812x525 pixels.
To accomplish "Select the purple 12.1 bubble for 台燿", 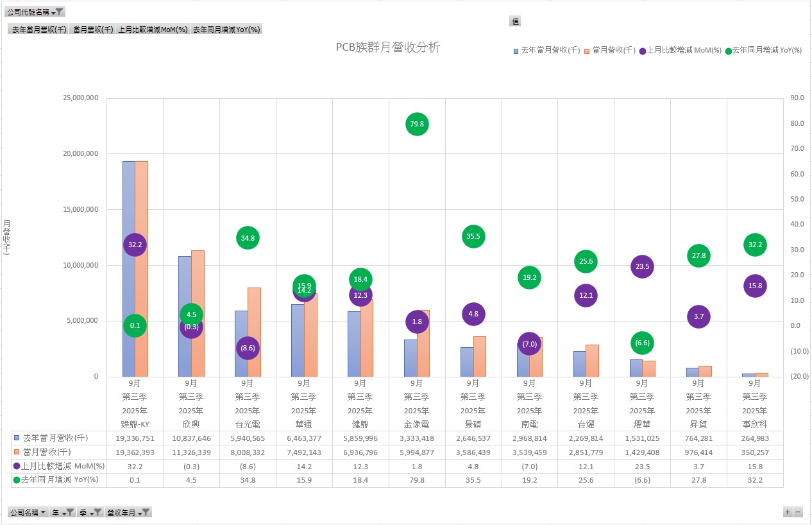I will coord(586,295).
